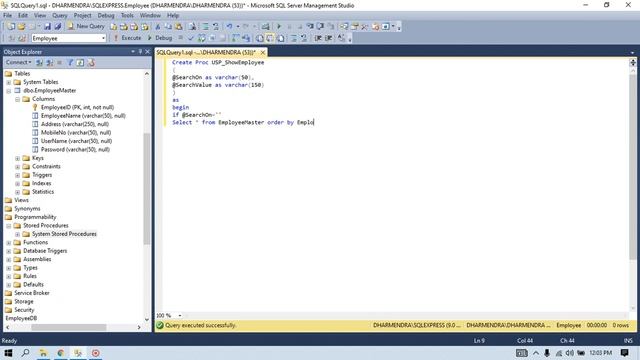The height and width of the screenshot is (360, 640).
Task: Click the New Project icon
Action: tap(11, 27)
